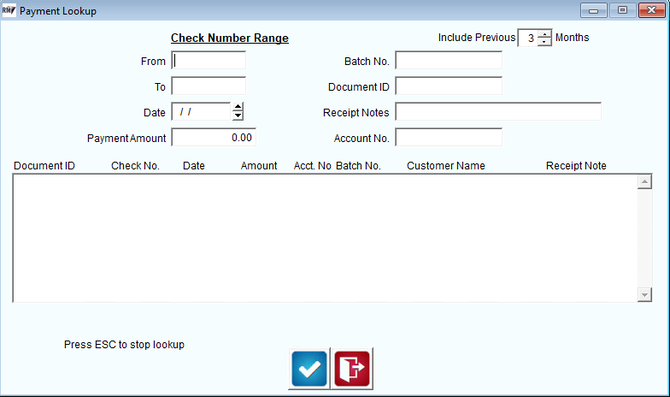The image size is (670, 397).
Task: Click the Acct. No column header
Action: [312, 166]
